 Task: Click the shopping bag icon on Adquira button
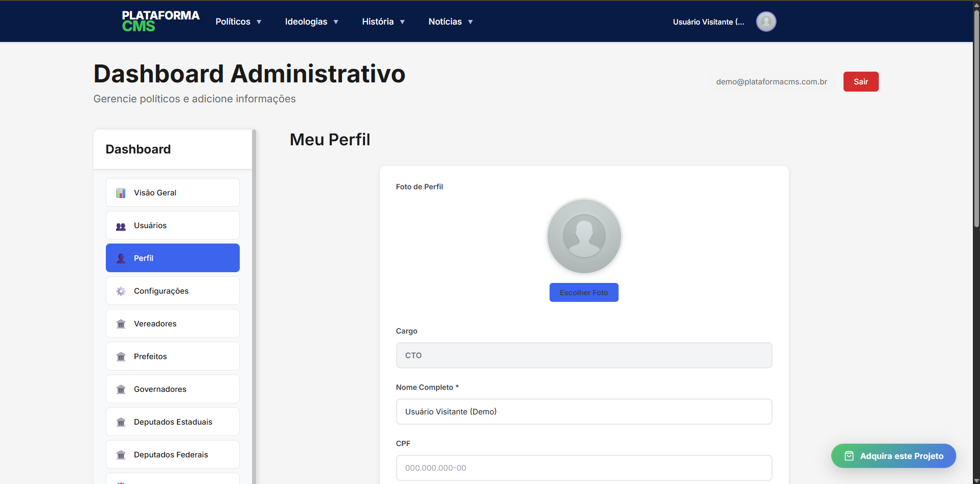tap(849, 456)
